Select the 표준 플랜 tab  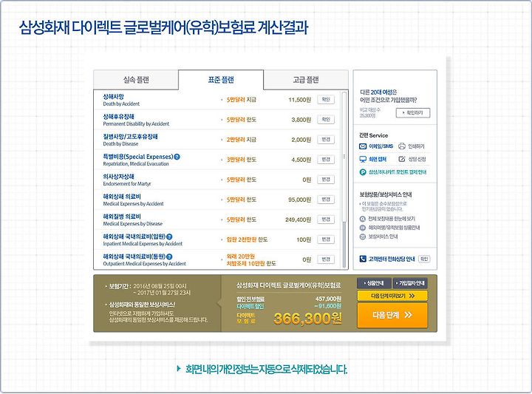221,80
